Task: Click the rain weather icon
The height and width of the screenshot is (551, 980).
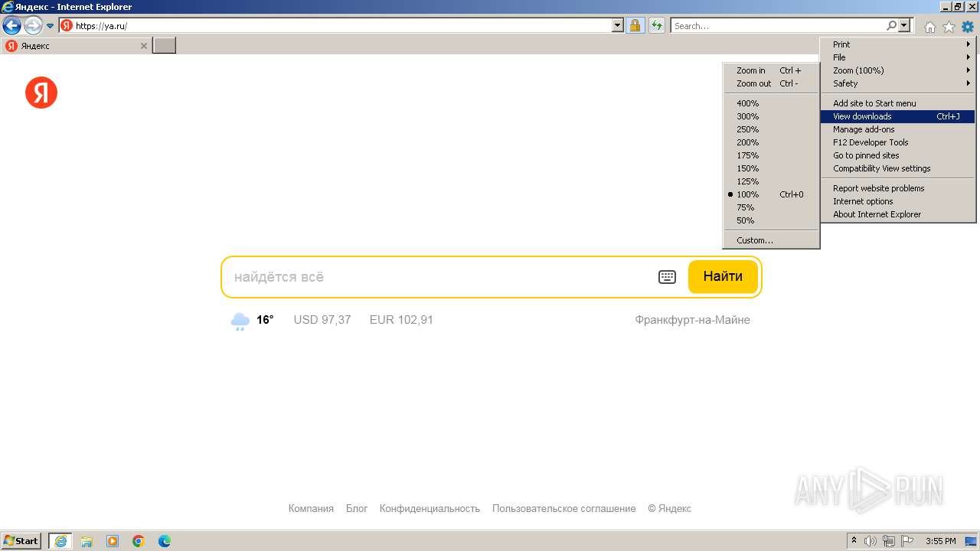Action: pos(240,321)
